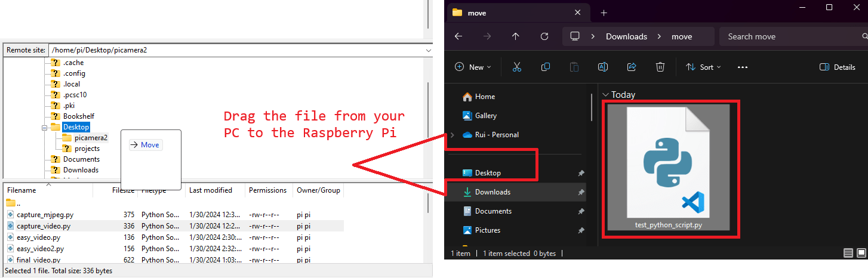Image resolution: width=868 pixels, height=278 pixels.
Task: Open the Remote site path dropdown
Action: [428, 50]
